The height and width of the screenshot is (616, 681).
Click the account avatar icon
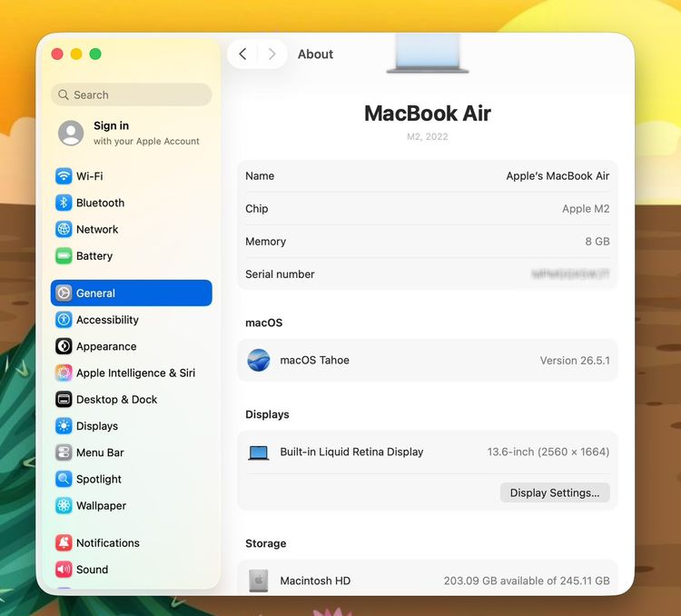(71, 133)
